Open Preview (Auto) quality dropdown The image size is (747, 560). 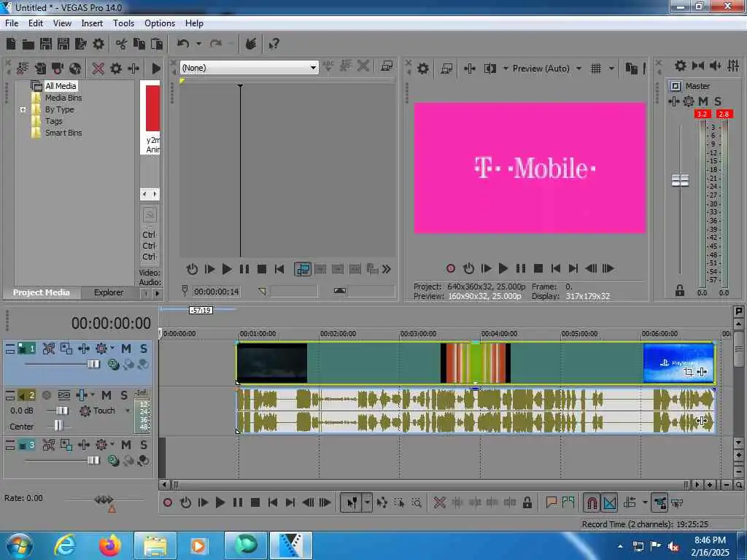[578, 69]
